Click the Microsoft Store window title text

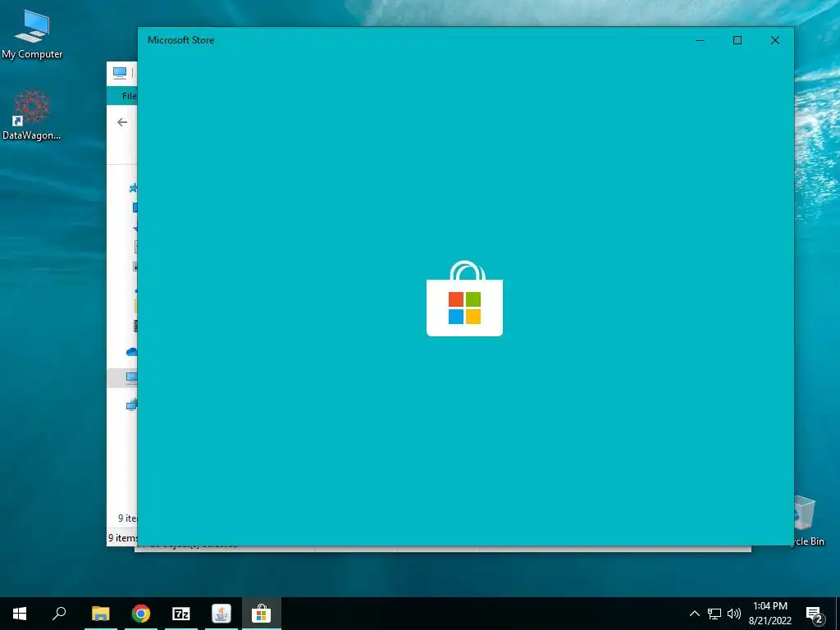pos(181,40)
